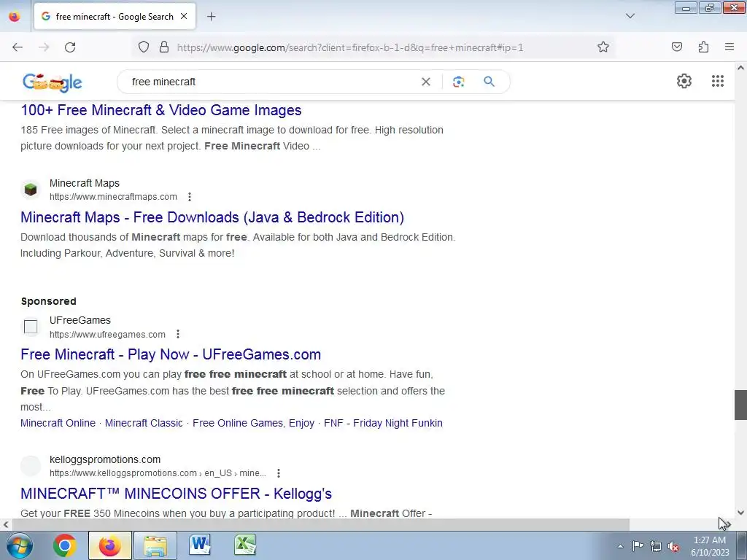Open Free Online Games, Enjoy sitelink
The width and height of the screenshot is (747, 560).
pyautogui.click(x=253, y=423)
